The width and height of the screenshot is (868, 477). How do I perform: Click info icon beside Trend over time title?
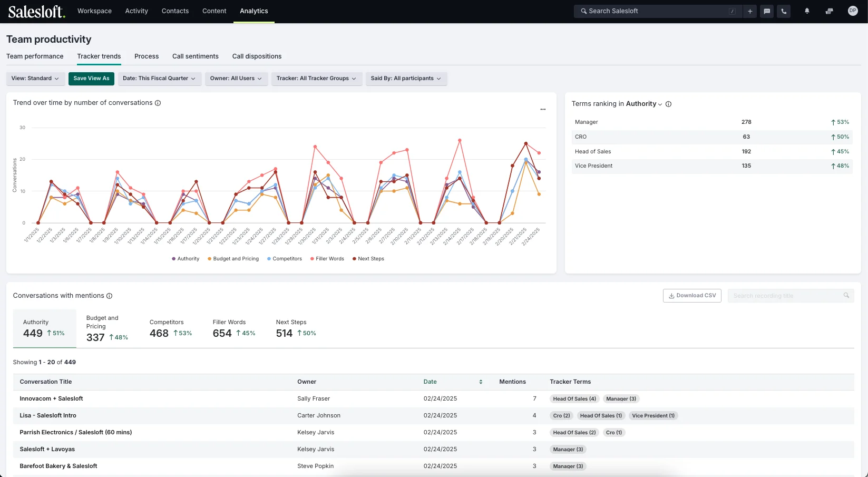pyautogui.click(x=158, y=103)
